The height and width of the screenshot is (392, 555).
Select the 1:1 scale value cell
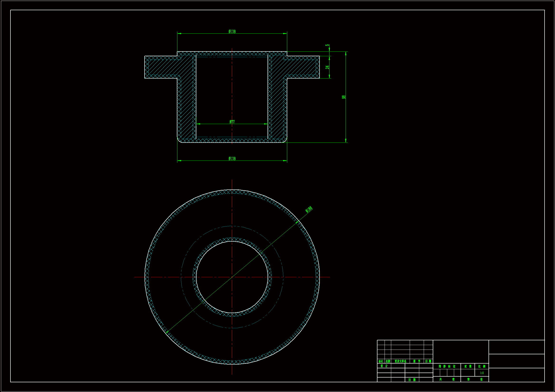(x=481, y=373)
